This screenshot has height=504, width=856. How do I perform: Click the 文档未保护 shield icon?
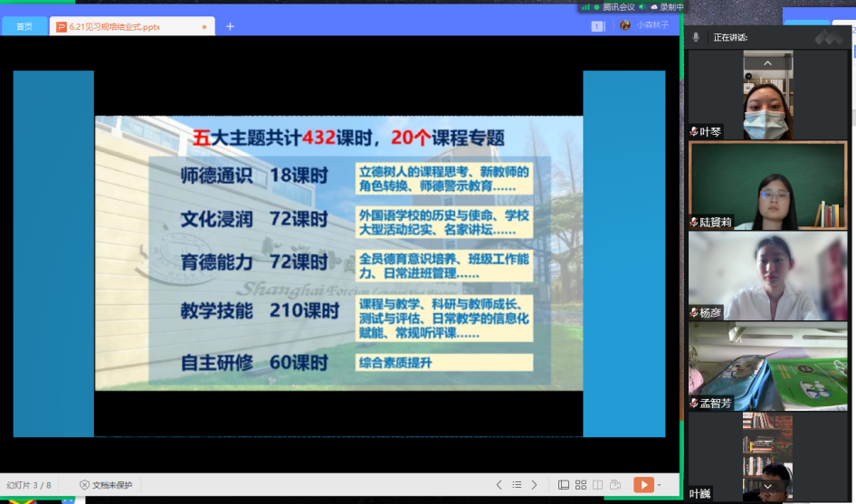(x=84, y=485)
